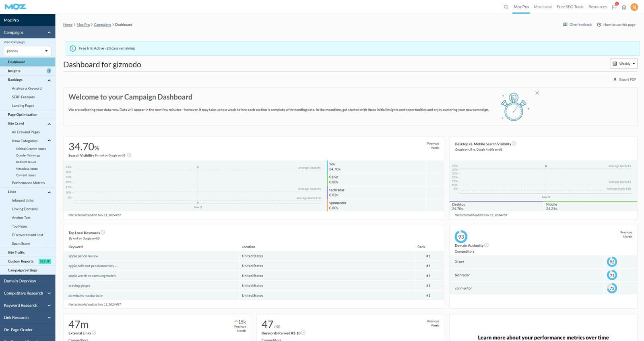Viewport: 644px width, 341px height.
Task: Collapse the Issue Categories chevron
Action: pyautogui.click(x=49, y=141)
